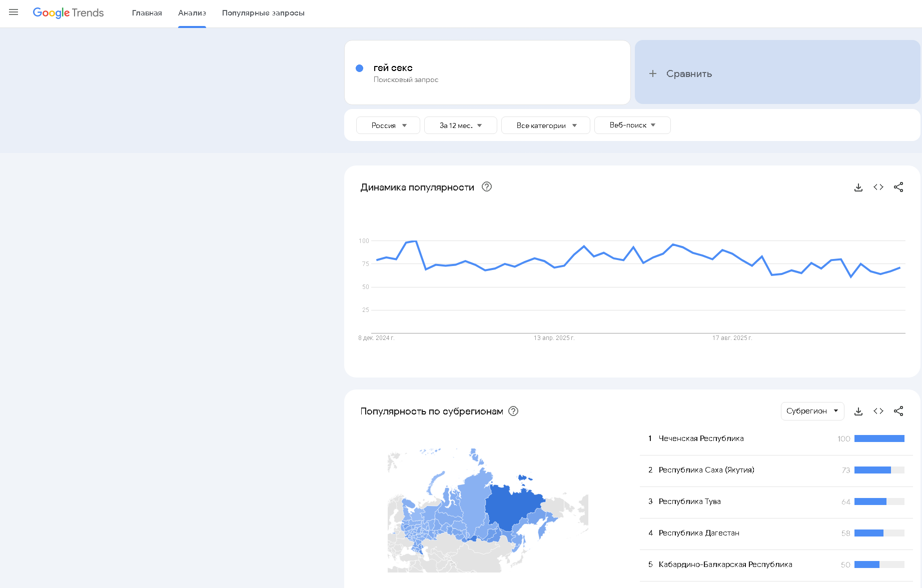The height and width of the screenshot is (588, 922).
Task: Expand the Веб-поиск search type dropdown
Action: point(632,125)
